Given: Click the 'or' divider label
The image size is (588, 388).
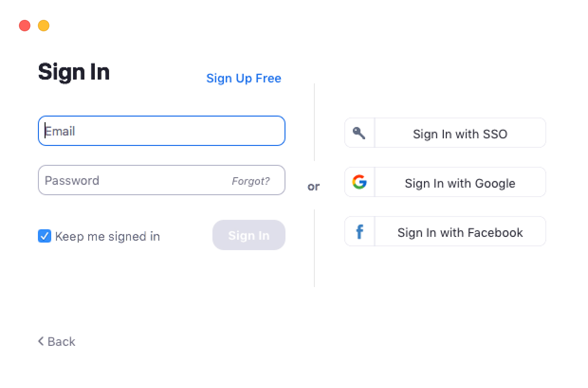Looking at the screenshot, I should [313, 187].
